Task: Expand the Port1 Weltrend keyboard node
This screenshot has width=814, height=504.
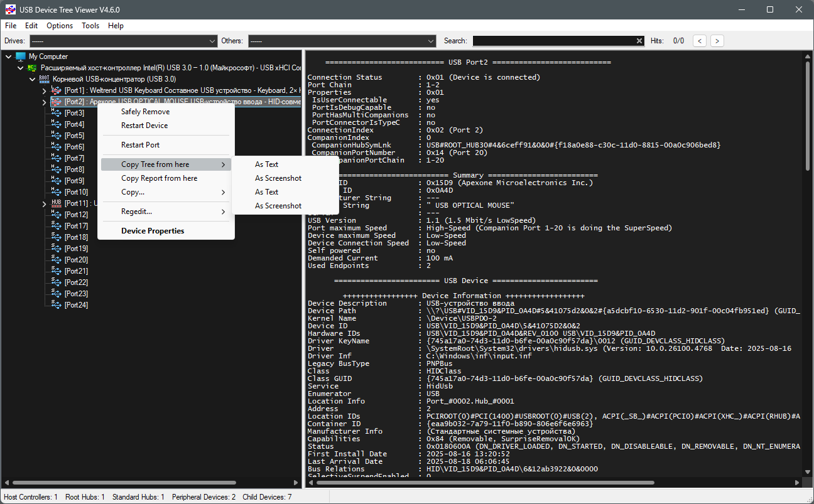Action: click(44, 90)
